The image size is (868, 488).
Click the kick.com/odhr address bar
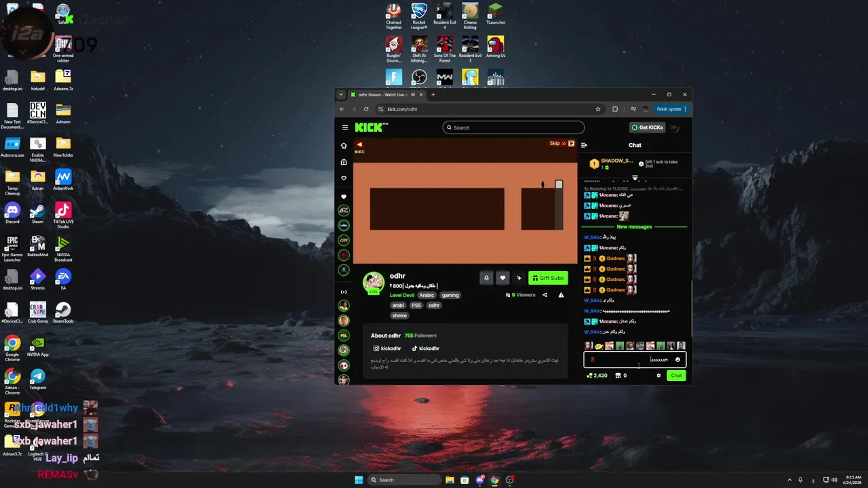pyautogui.click(x=488, y=109)
